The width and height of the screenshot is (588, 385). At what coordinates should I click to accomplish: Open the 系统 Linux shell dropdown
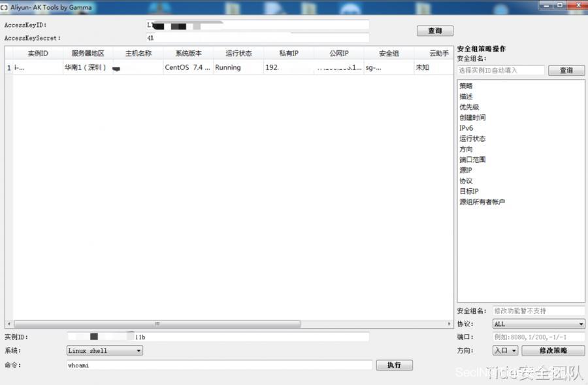[x=105, y=350]
